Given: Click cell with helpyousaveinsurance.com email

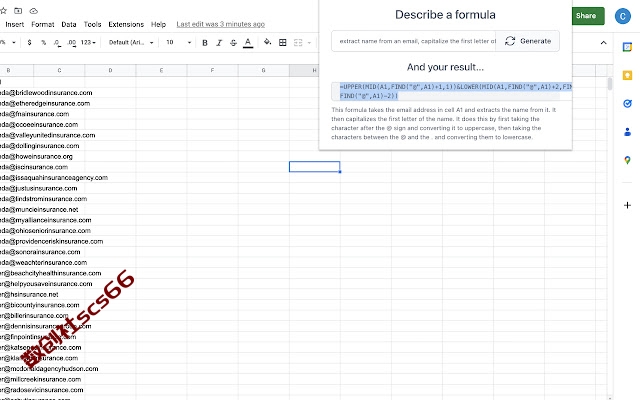Looking at the screenshot, I should click(46, 284).
